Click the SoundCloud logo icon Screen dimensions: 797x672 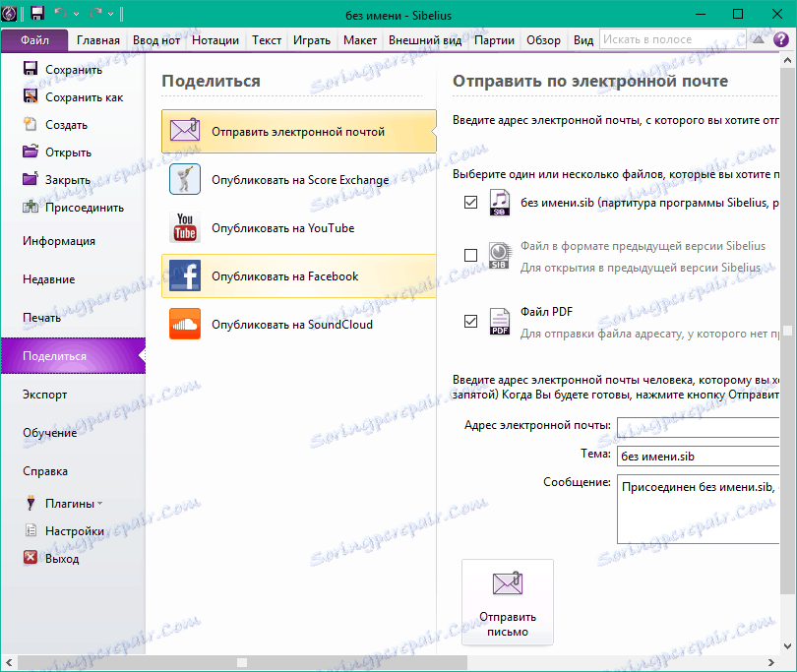pyautogui.click(x=185, y=324)
